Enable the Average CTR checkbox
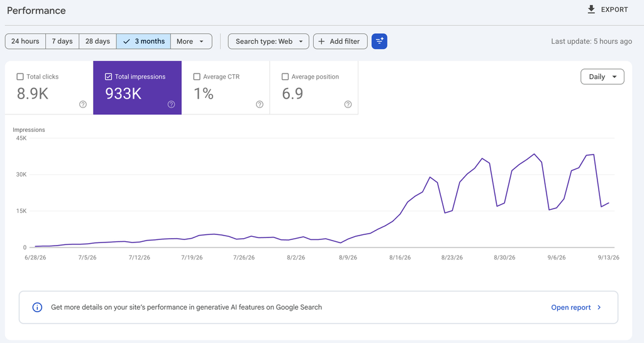The image size is (644, 343). click(197, 77)
